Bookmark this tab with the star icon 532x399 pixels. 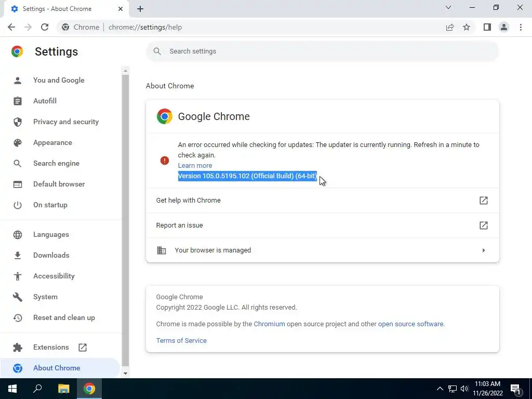click(x=467, y=27)
